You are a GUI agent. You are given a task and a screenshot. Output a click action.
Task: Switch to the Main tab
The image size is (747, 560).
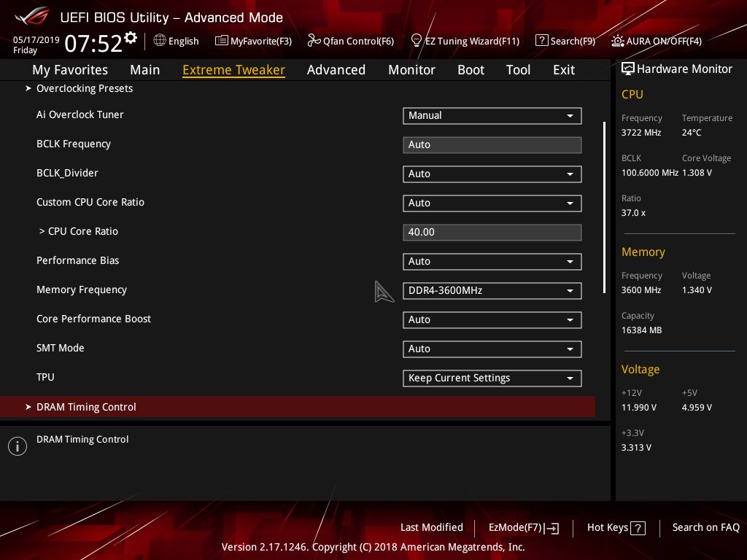click(x=145, y=69)
